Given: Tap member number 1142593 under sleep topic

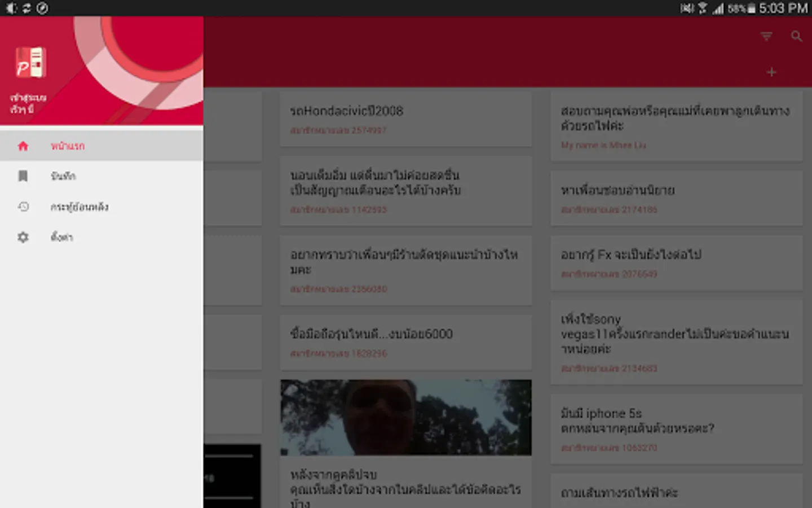Looking at the screenshot, I should coord(338,209).
